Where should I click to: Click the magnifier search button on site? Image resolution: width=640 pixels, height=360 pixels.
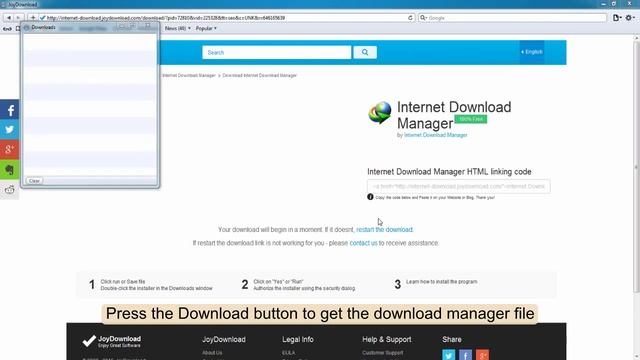[365, 52]
